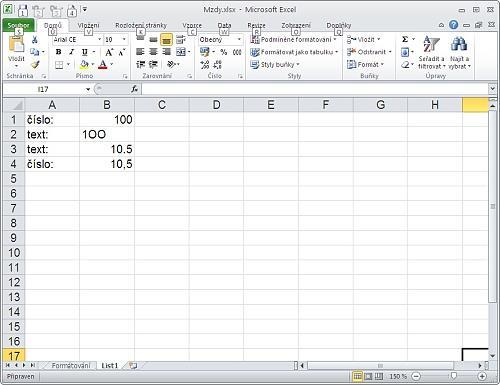Click the Percent Style icon
Screen dimensions: 500x385
[x=224, y=52]
